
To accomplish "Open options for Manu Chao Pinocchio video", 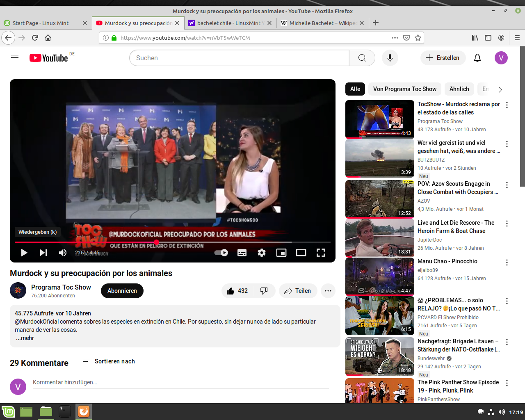I will tap(507, 262).
